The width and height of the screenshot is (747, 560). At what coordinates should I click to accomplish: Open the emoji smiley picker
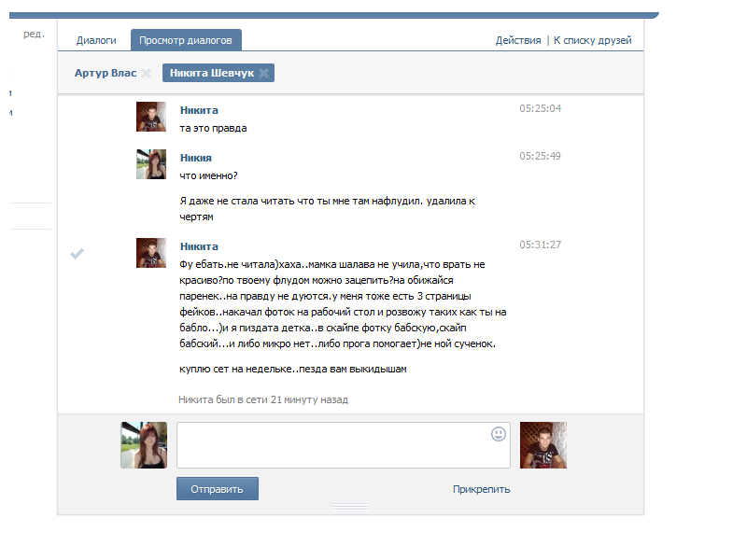tap(499, 434)
